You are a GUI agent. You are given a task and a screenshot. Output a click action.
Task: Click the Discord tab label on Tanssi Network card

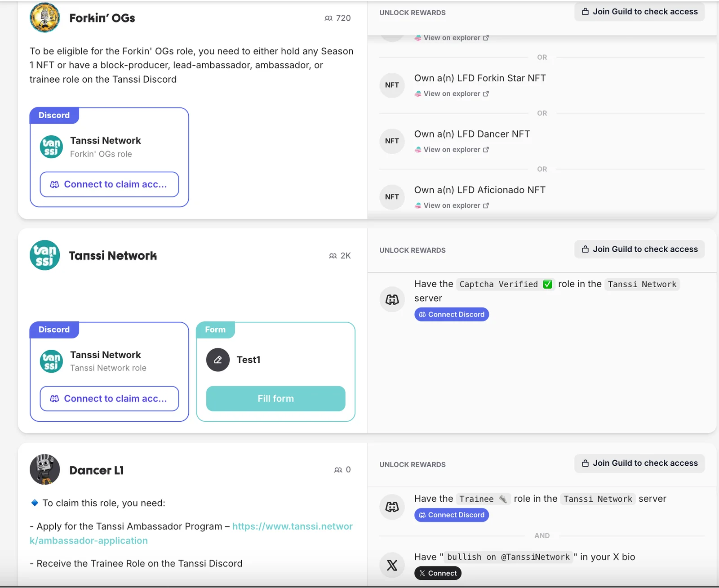click(54, 330)
